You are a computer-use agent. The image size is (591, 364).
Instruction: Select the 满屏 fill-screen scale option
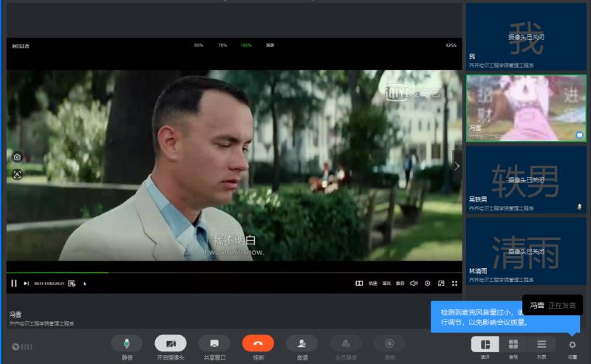click(270, 45)
